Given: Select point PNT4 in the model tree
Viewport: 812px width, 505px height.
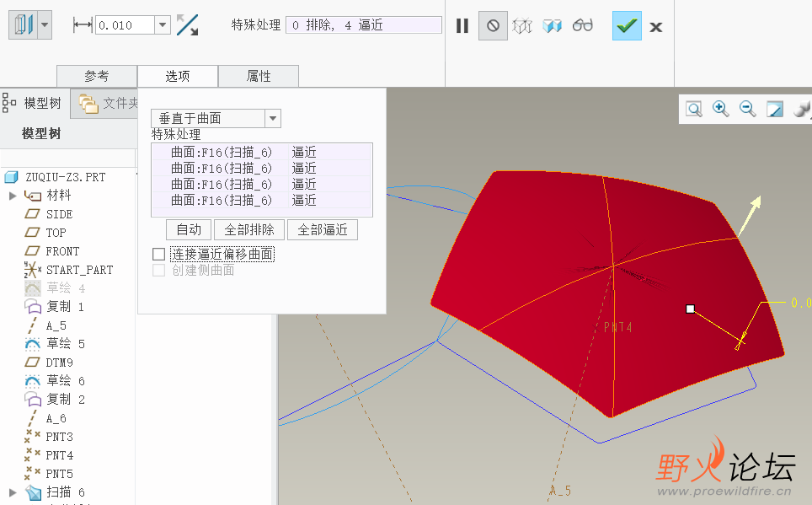Looking at the screenshot, I should 59,456.
